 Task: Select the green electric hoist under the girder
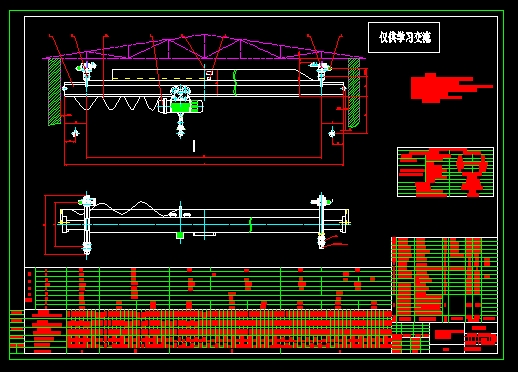coord(181,107)
